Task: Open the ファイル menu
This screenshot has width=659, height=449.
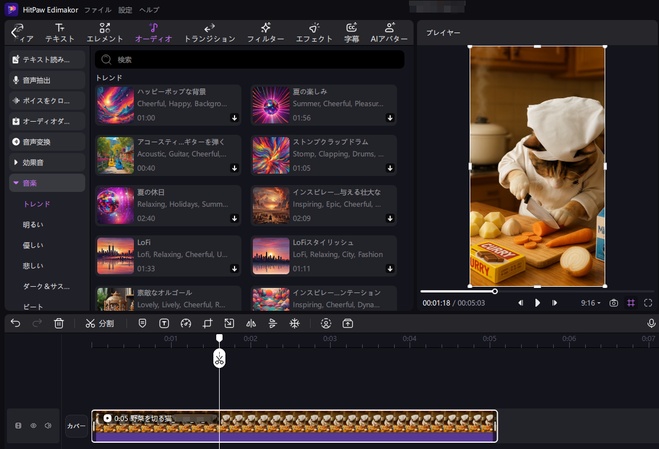Action: 98,9
